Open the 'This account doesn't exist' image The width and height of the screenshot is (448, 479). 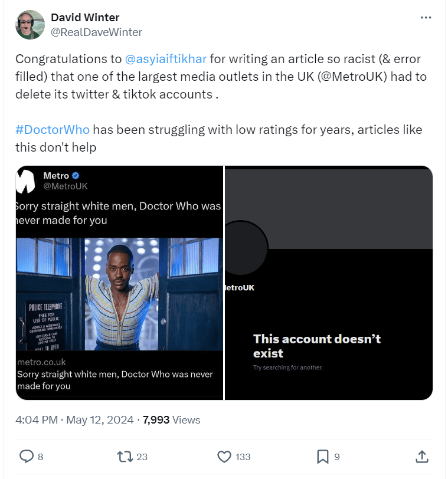(329, 283)
